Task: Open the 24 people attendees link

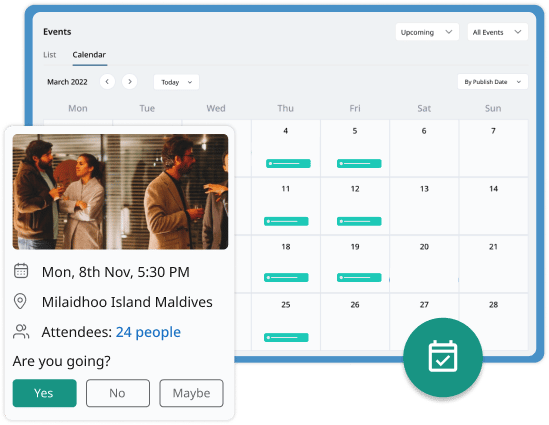Action: [148, 332]
